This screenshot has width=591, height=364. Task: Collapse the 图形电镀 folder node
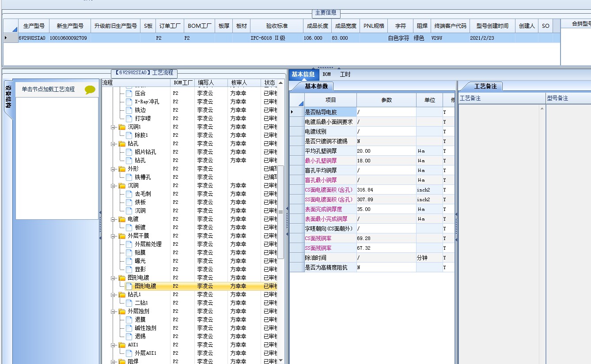pyautogui.click(x=113, y=278)
